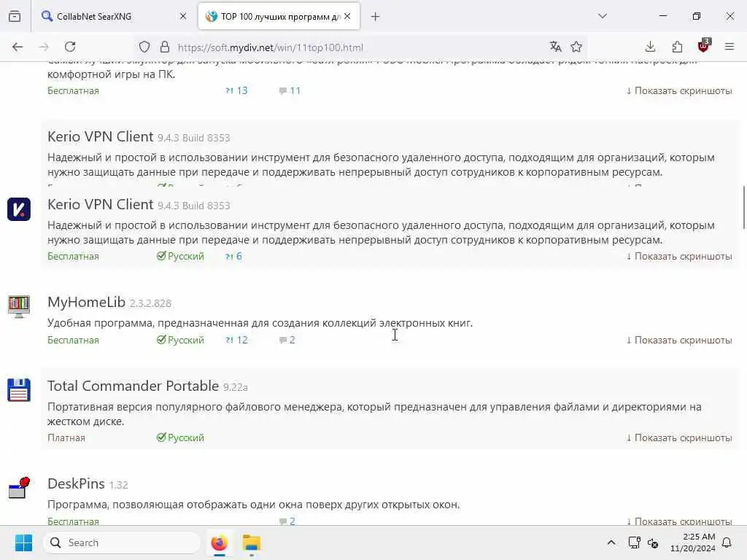The height and width of the screenshot is (560, 747).
Task: Go back with the browser back arrow
Action: pyautogui.click(x=18, y=47)
